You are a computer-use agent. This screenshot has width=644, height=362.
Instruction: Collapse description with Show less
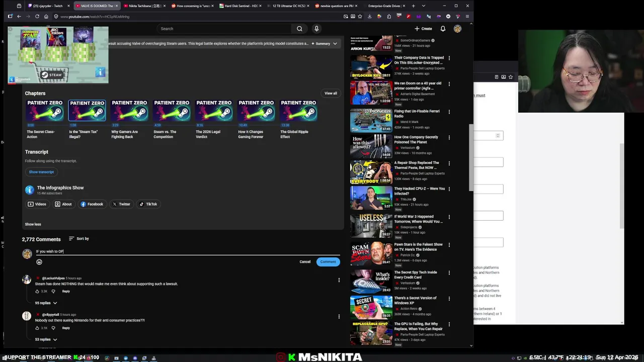[33, 224]
